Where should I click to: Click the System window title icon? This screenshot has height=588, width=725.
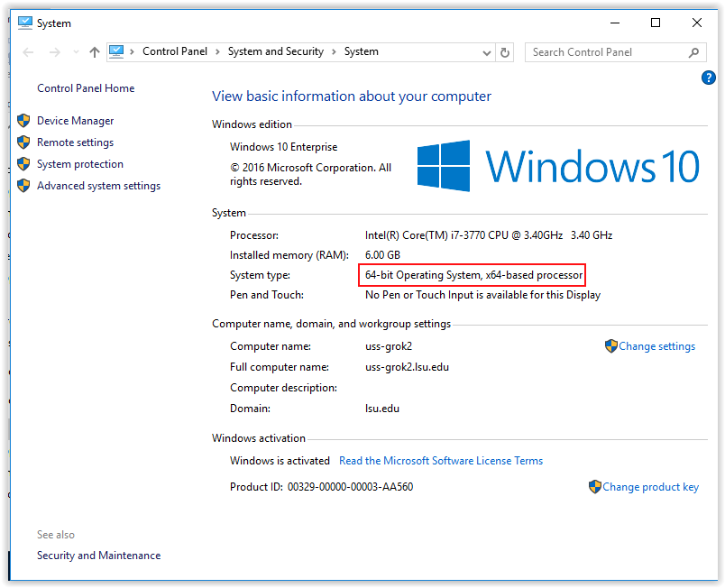click(x=25, y=23)
